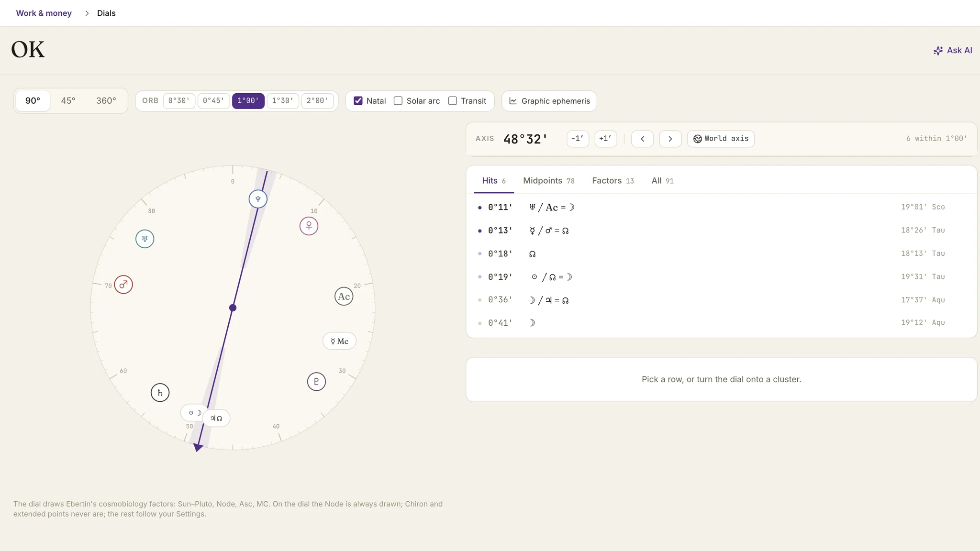Viewport: 980px width, 551px height.
Task: Select the 0°18' Node hit row
Action: (722, 253)
